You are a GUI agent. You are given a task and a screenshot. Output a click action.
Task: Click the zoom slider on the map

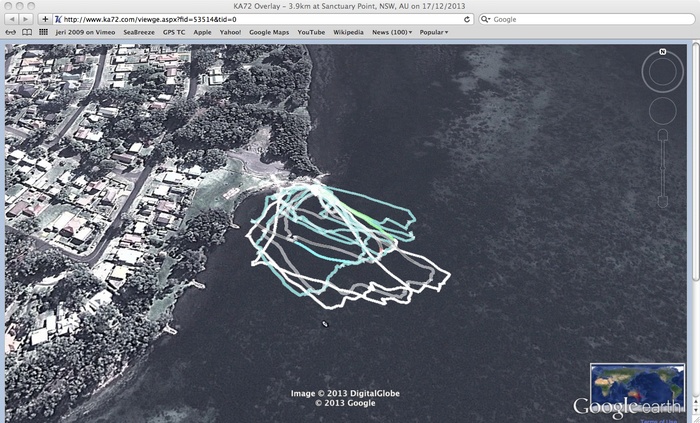[662, 168]
